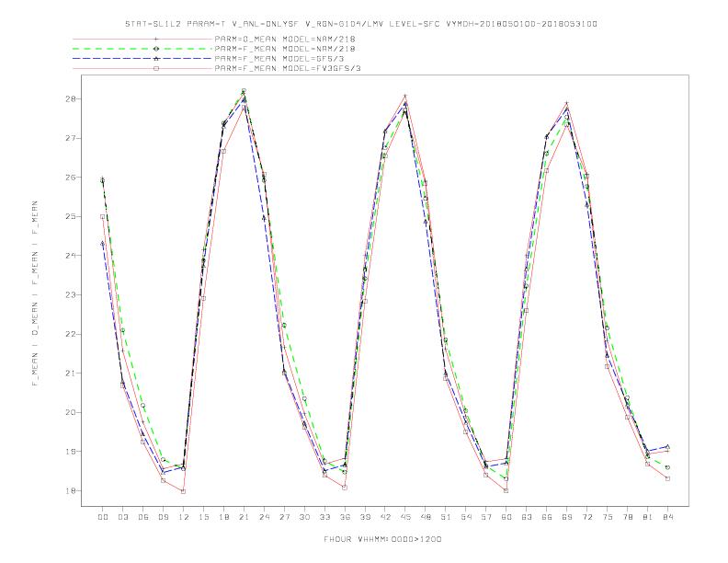Click the vertical y-axis title F_MEAN | O_MEAN
The height and width of the screenshot is (563, 728).
[35, 293]
